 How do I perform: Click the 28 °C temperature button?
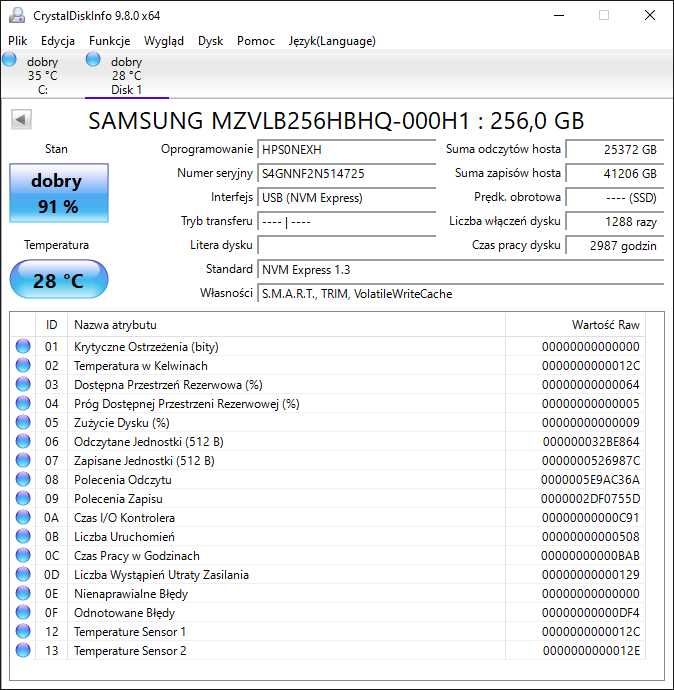tap(59, 279)
